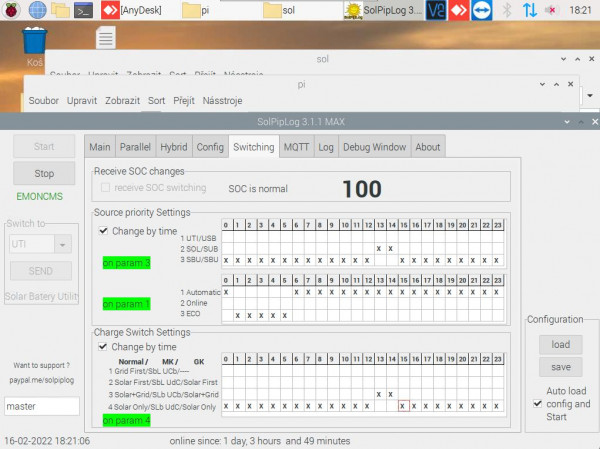This screenshot has height=449, width=600.
Task: Launch the web browser globe icon
Action: [x=38, y=10]
